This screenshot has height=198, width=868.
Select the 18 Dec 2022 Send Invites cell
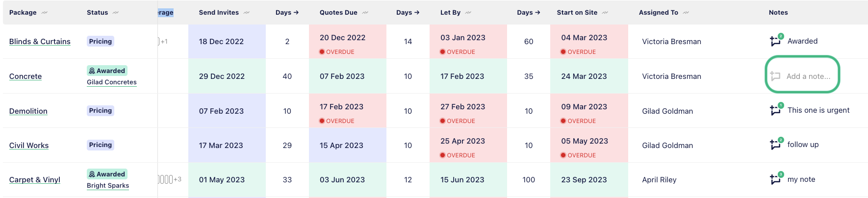point(227,42)
